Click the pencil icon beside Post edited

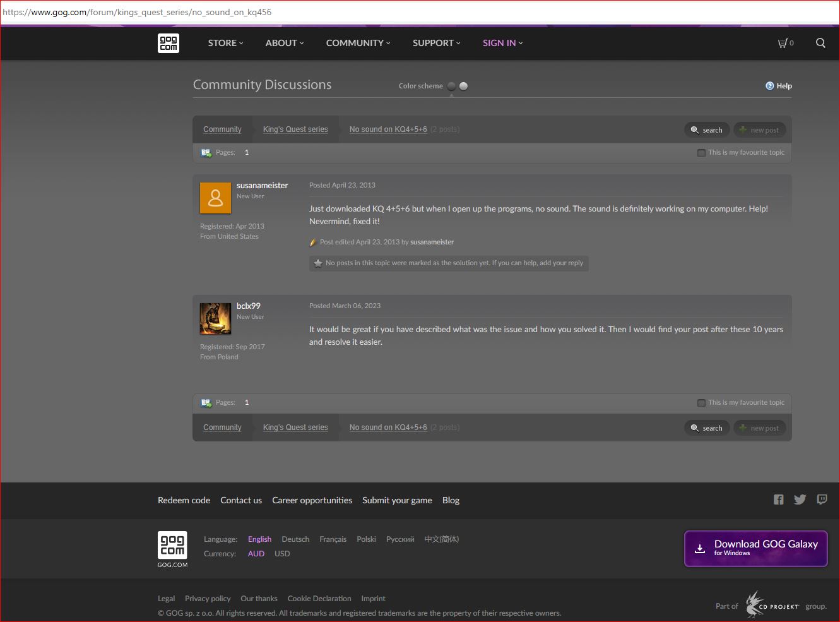point(312,242)
